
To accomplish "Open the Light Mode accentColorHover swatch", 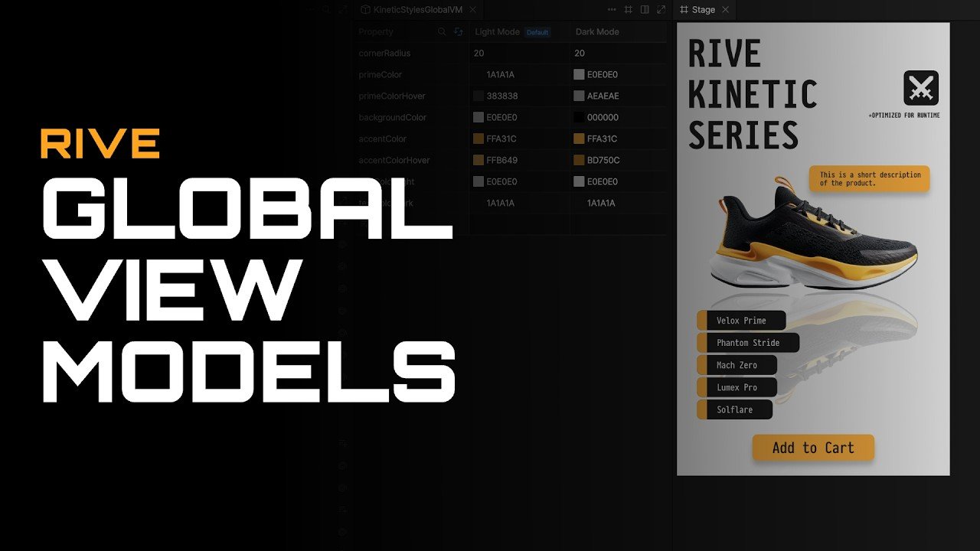I will [x=479, y=161].
